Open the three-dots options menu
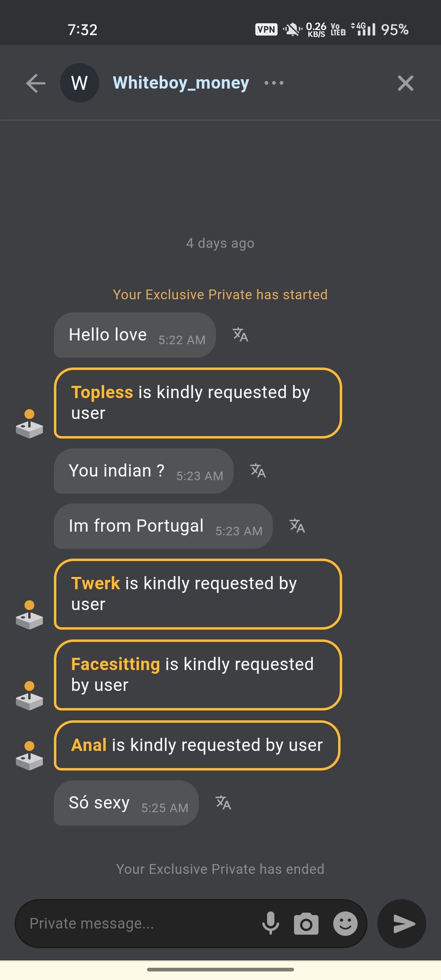The width and height of the screenshot is (441, 980). pos(274,83)
